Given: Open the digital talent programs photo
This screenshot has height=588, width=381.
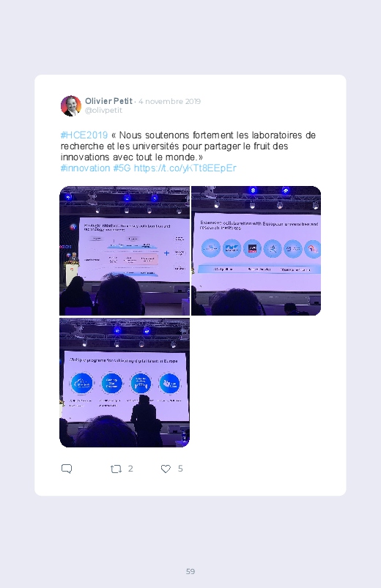Looking at the screenshot, I should (125, 382).
